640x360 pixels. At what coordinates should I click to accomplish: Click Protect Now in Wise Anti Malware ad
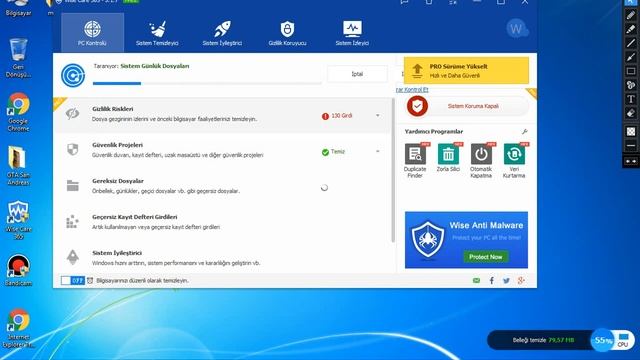pos(485,257)
